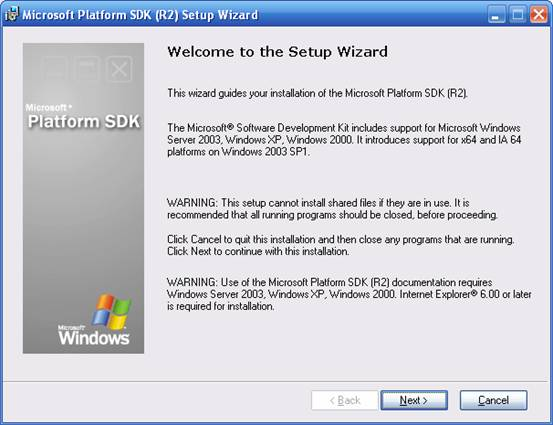553x425 pixels.
Task: Click the 'Click Cancel to quit this installation' text
Action: [341, 245]
